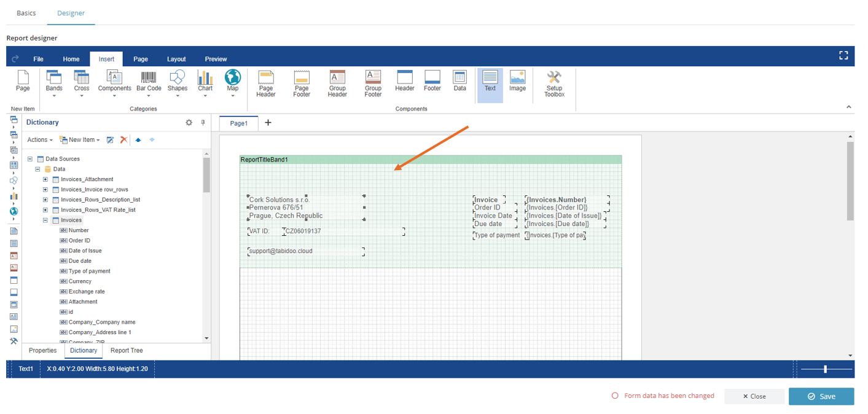The height and width of the screenshot is (414, 868).
Task: Collapse the Data tree node
Action: 37,169
